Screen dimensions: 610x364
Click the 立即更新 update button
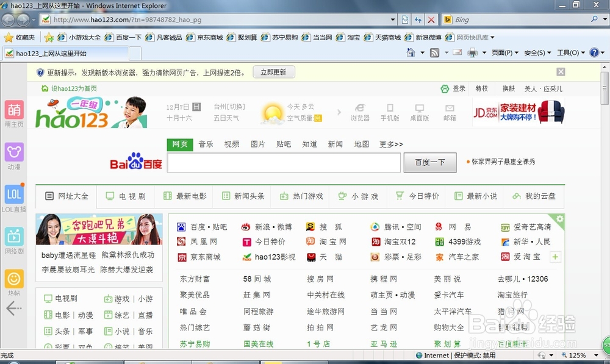(x=273, y=72)
